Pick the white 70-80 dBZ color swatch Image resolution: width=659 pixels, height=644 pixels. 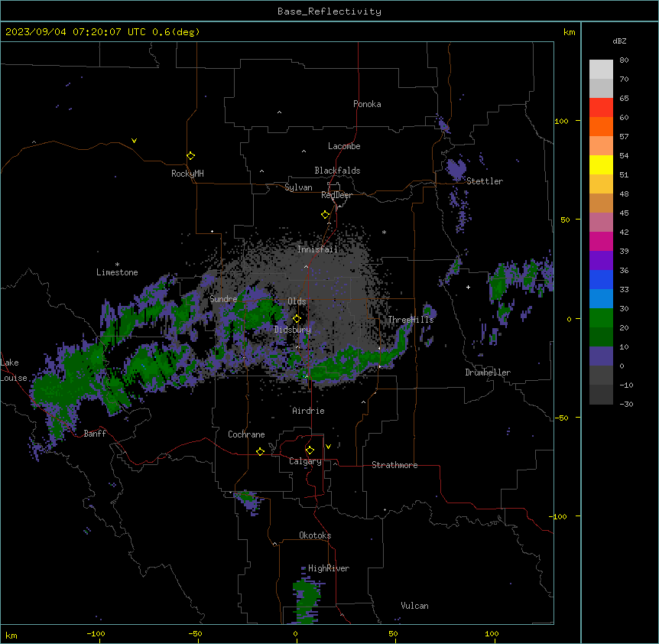pos(601,69)
